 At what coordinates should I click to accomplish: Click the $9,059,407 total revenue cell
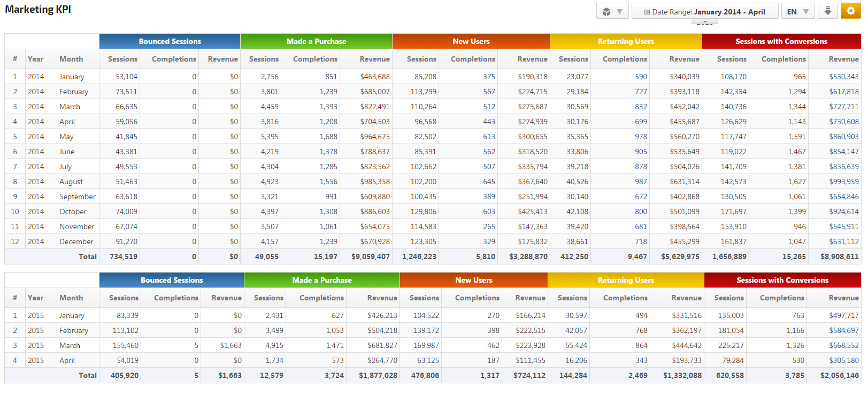[370, 256]
